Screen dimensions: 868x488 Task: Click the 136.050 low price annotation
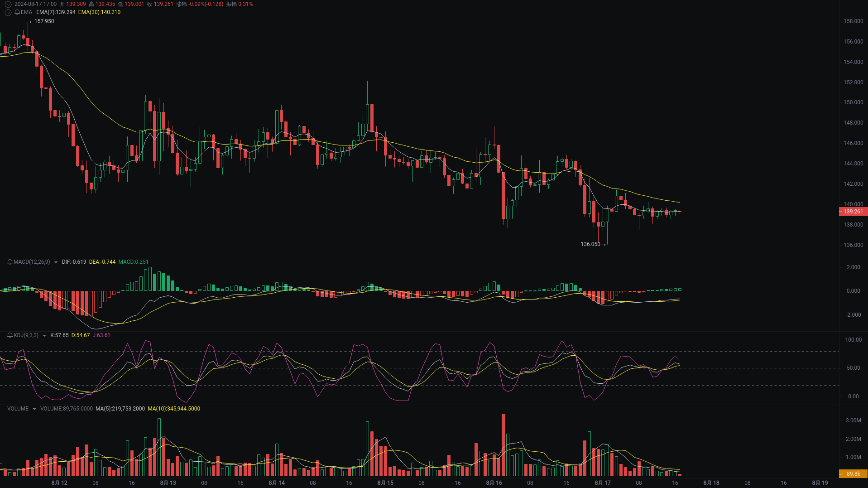590,244
